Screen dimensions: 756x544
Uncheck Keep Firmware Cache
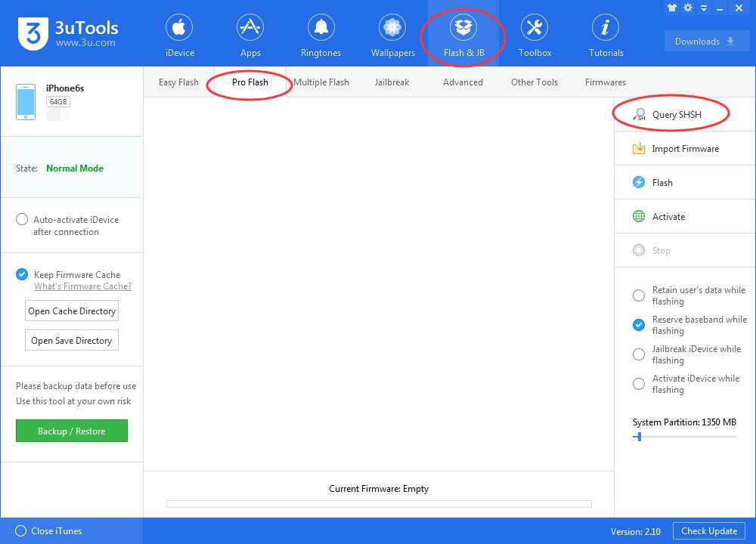click(x=22, y=275)
